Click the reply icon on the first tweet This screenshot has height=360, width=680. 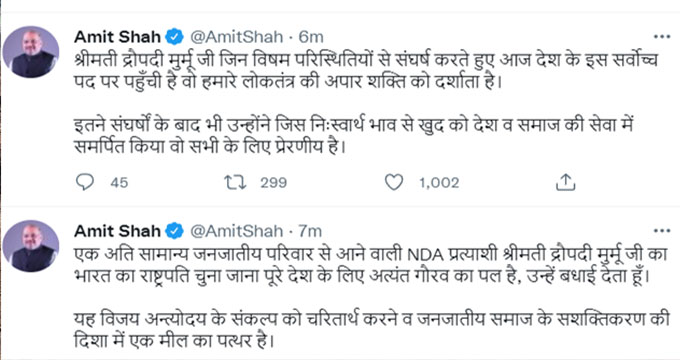[85, 182]
